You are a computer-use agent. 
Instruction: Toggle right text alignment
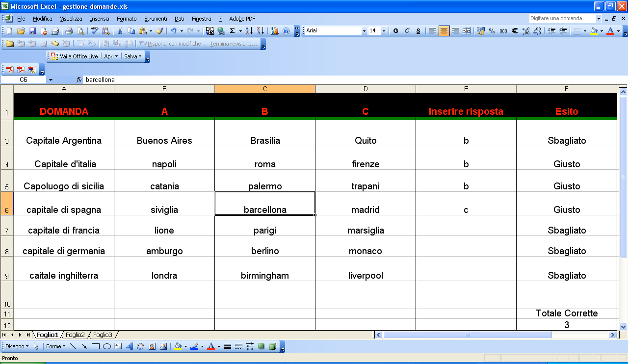click(455, 31)
